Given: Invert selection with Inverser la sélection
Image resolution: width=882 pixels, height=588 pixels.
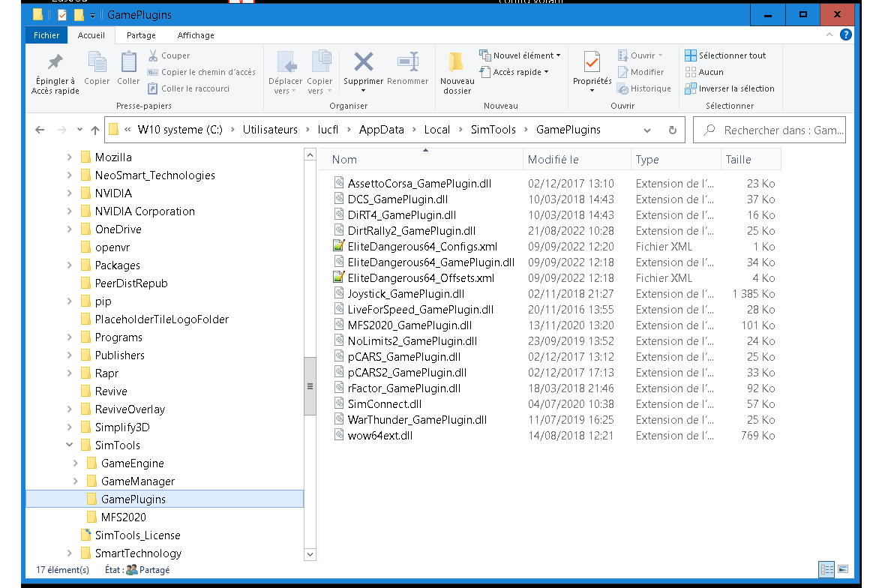Looking at the screenshot, I should coord(730,88).
